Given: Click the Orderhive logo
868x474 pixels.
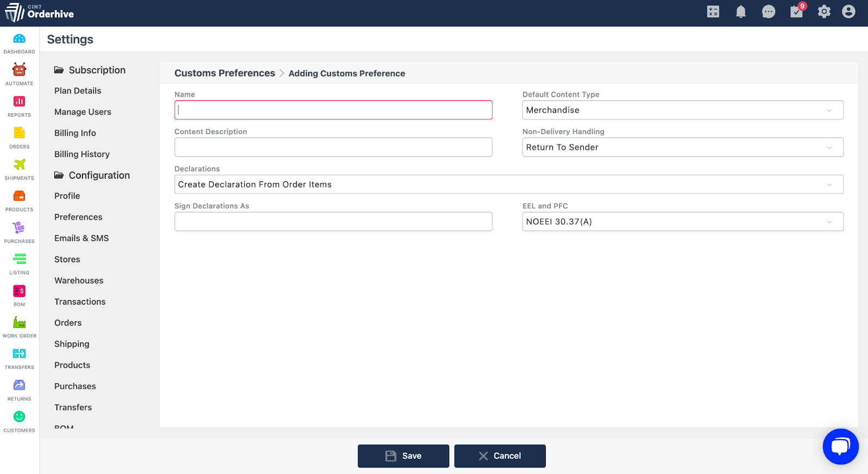Looking at the screenshot, I should coord(39,12).
